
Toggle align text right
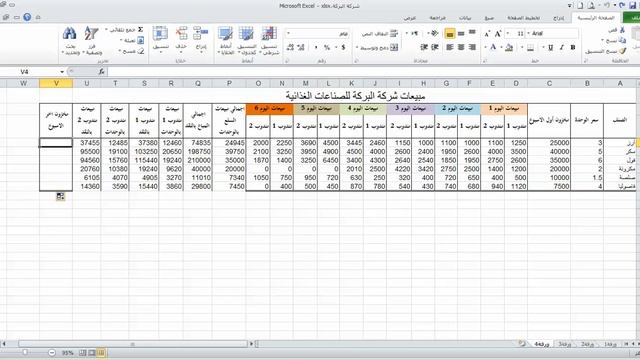click(472, 47)
